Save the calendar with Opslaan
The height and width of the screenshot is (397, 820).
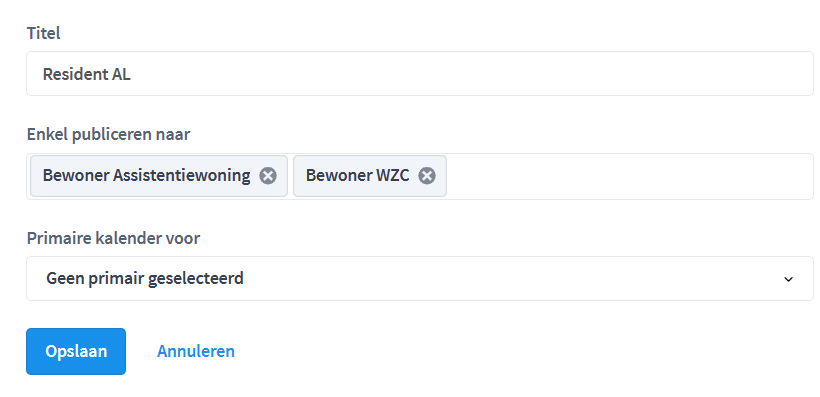coord(76,351)
